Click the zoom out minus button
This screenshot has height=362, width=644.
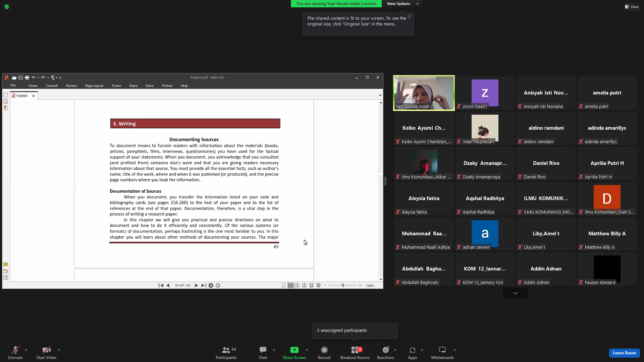point(325,286)
